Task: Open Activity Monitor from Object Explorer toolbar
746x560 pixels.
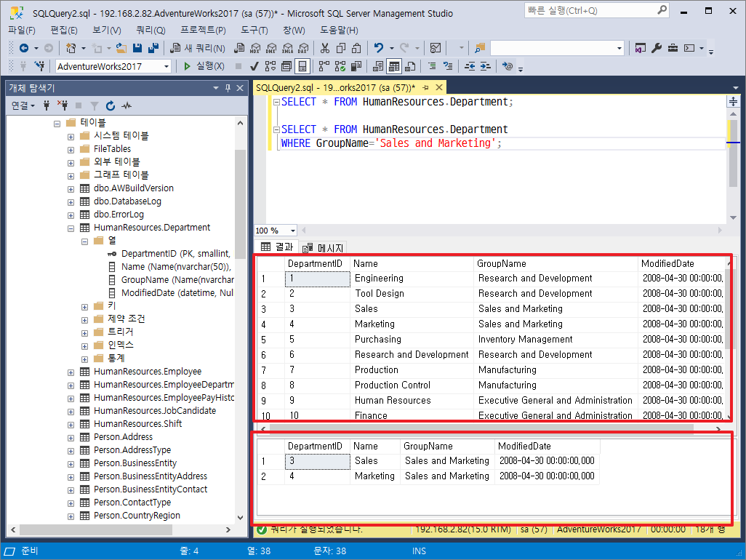Action: point(127,105)
